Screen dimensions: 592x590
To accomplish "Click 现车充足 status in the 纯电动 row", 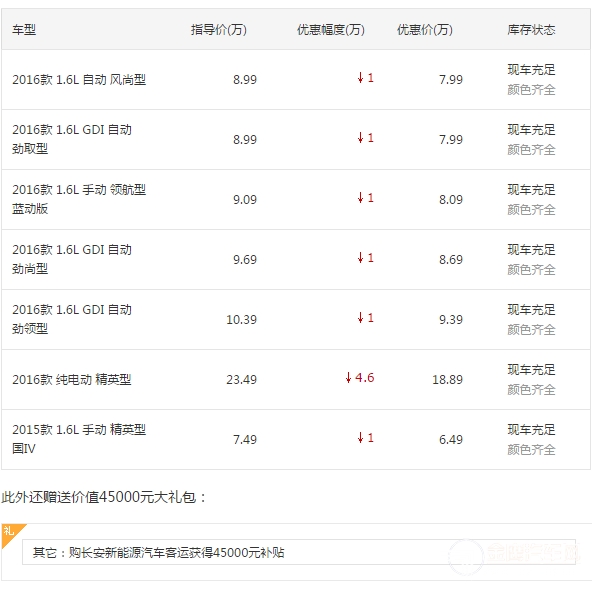I will 531,370.
